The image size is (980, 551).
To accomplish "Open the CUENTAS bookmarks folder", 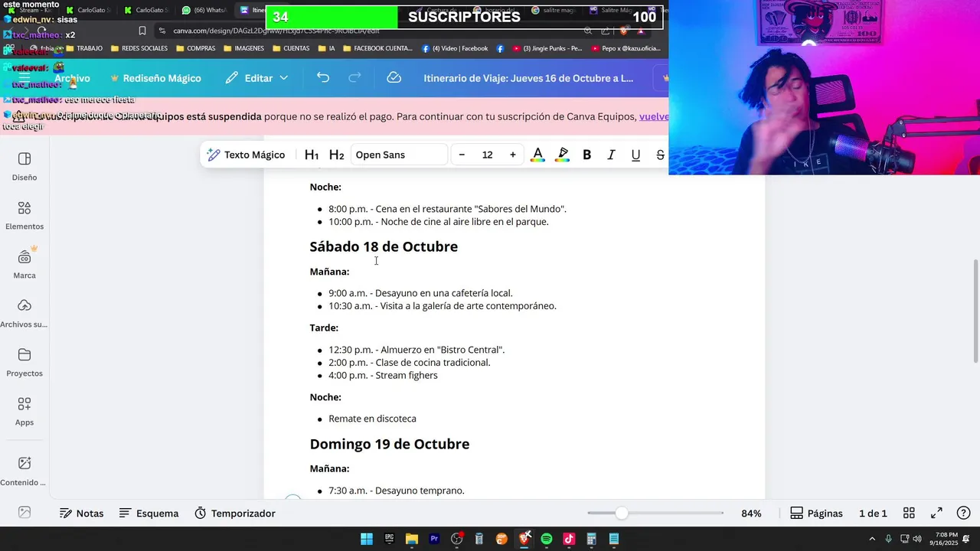I will tap(290, 48).
